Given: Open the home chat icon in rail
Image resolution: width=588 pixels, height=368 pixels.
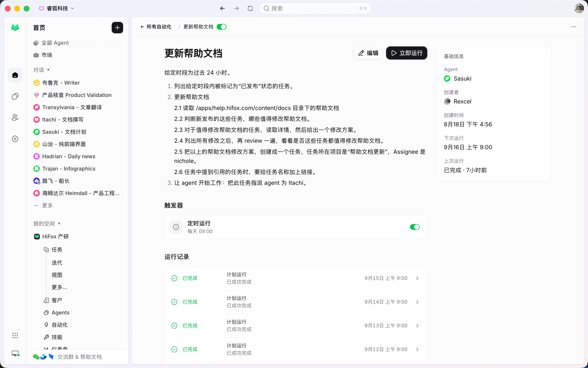Looking at the screenshot, I should [x=15, y=75].
